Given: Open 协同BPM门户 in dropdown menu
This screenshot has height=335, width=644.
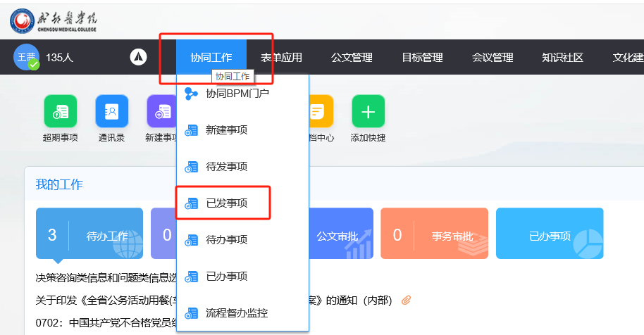Looking at the screenshot, I should coord(237,93).
